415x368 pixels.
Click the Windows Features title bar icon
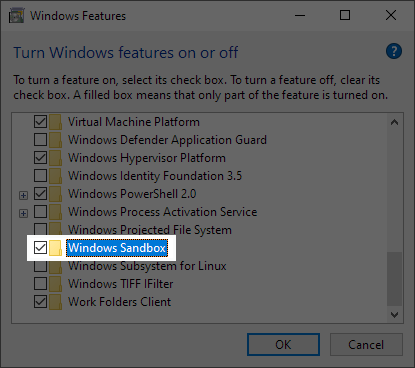tap(16, 15)
